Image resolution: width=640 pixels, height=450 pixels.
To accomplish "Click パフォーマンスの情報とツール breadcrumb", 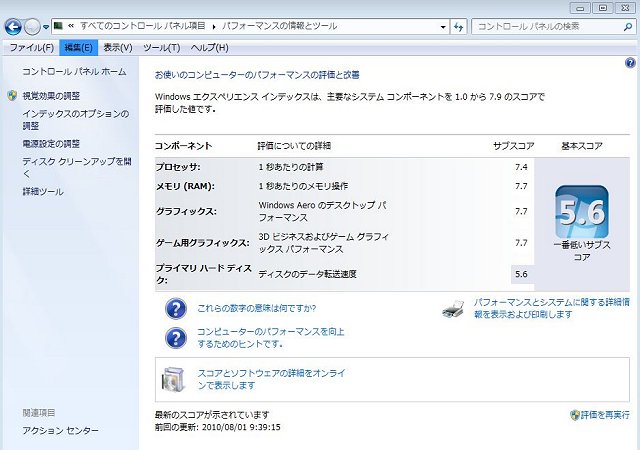I will tap(280, 26).
